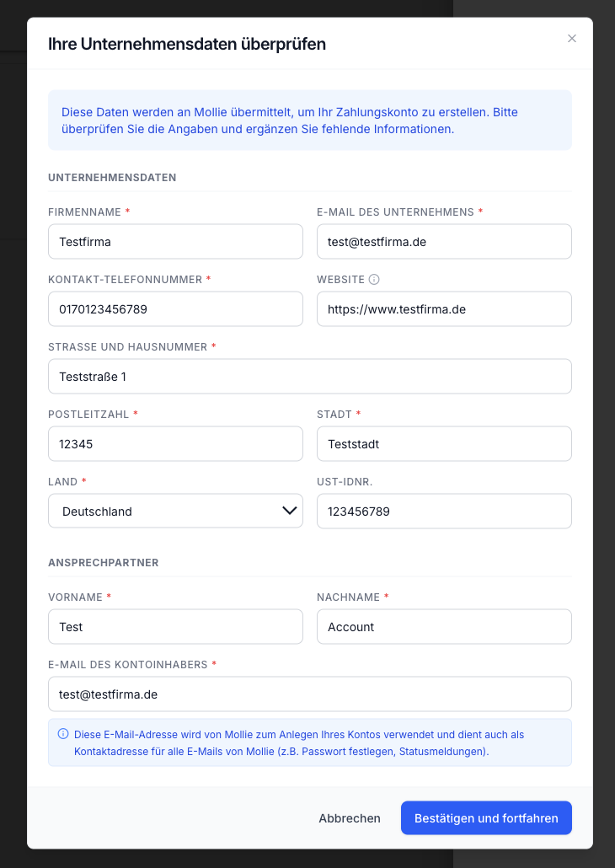Click the Abbrechen button
This screenshot has width=615, height=868.
[350, 818]
